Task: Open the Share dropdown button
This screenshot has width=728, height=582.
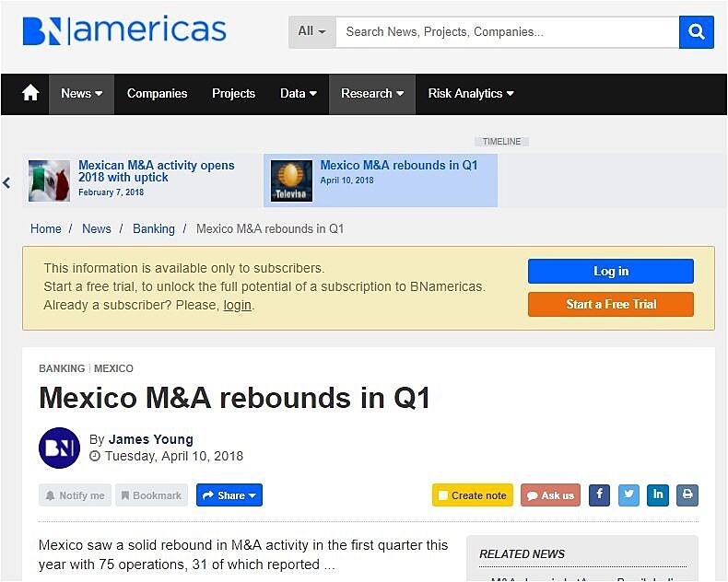Action: coord(229,495)
